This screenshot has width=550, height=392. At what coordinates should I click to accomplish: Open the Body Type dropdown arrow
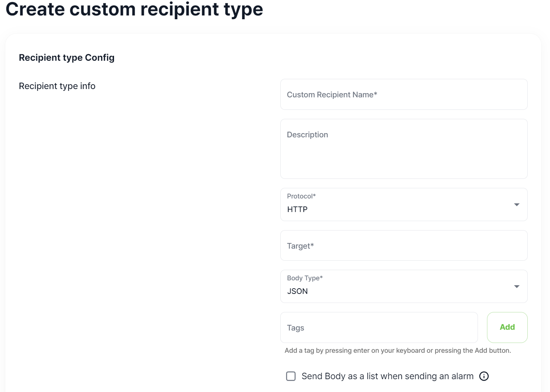pyautogui.click(x=517, y=286)
